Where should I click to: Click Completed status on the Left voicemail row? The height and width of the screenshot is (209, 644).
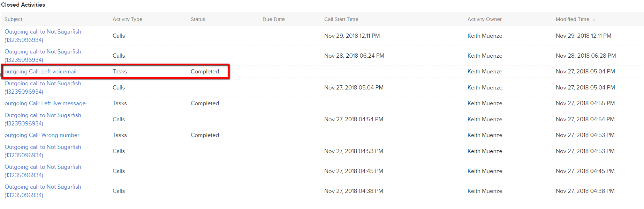coord(205,72)
